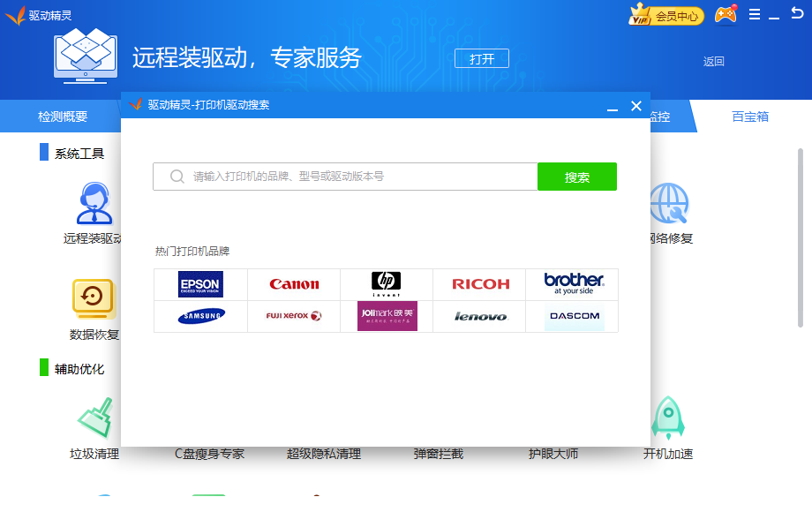This screenshot has height=512, width=812.
Task: Select the Samsung printer brand logo
Action: point(201,316)
